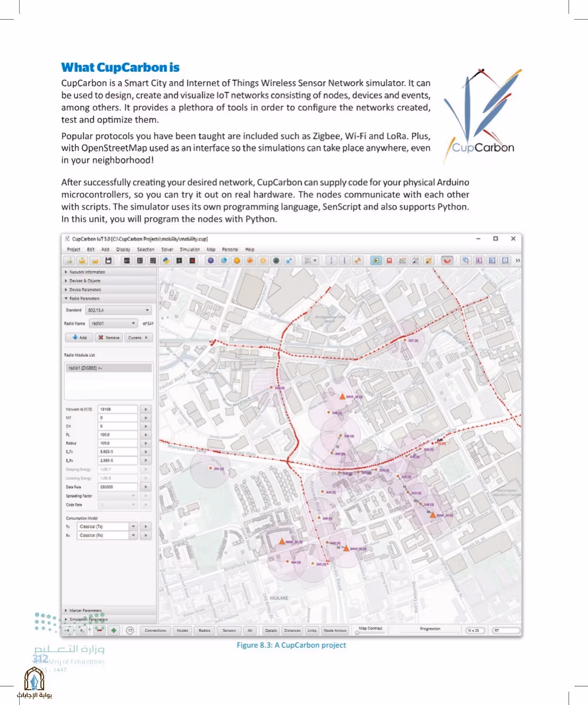This screenshot has height=705, width=588.
Task: Click the Data Rate 250000 field
Action: coord(118,487)
